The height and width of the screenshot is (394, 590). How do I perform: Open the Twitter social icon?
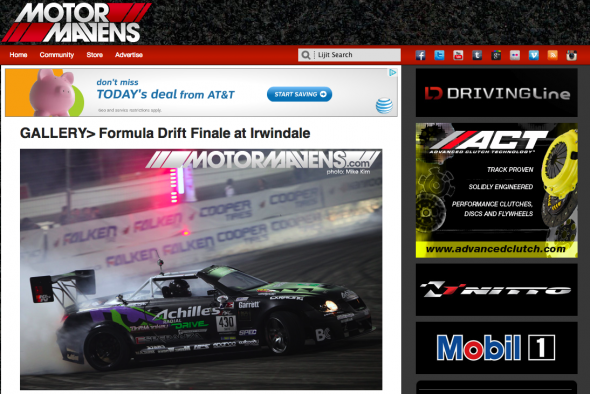coord(439,55)
